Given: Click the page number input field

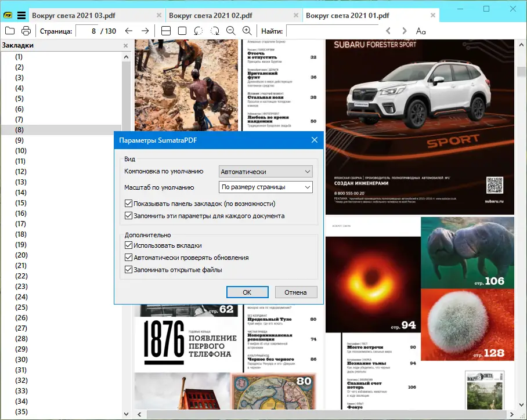Looking at the screenshot, I should [x=86, y=31].
